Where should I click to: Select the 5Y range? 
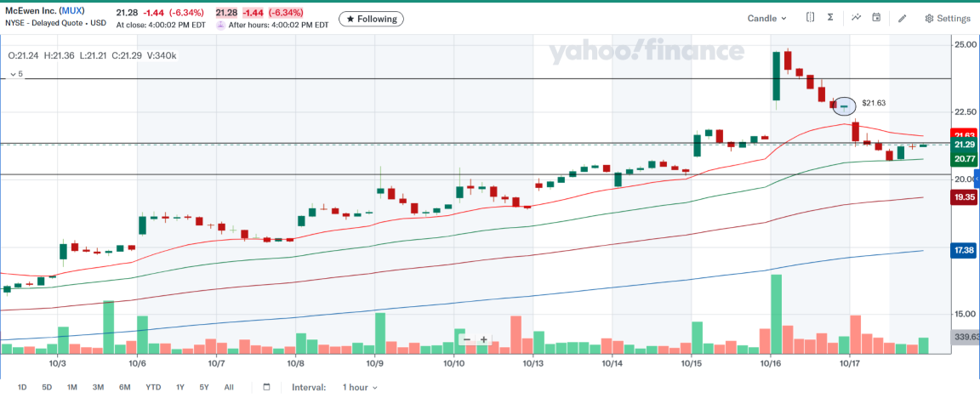click(x=204, y=388)
